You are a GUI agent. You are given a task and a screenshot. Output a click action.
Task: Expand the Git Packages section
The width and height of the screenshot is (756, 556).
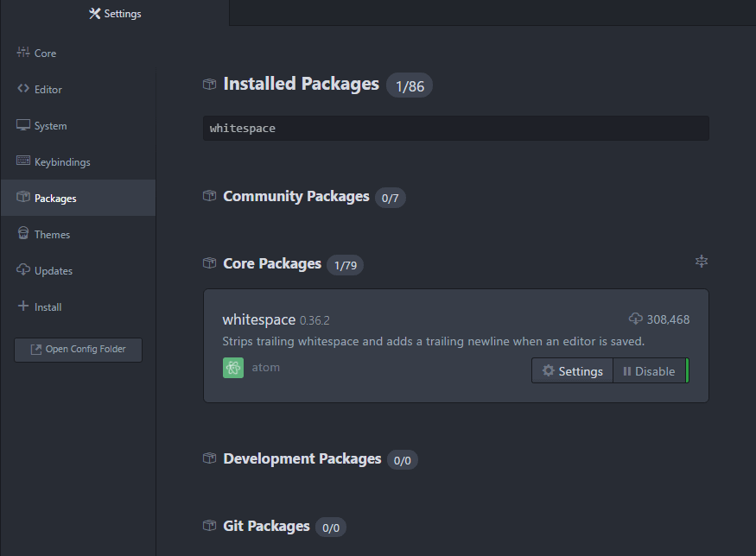[266, 526]
